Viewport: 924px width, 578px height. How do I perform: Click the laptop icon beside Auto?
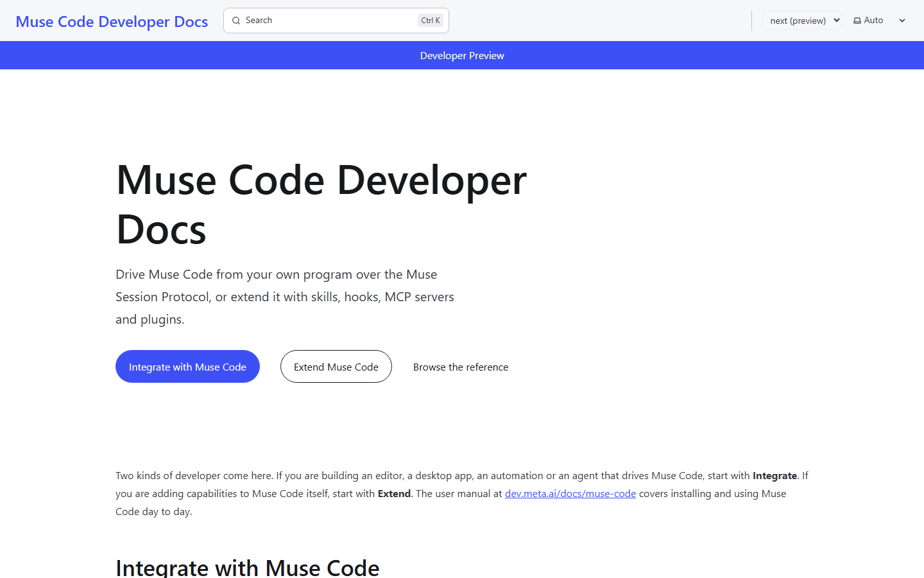857,21
